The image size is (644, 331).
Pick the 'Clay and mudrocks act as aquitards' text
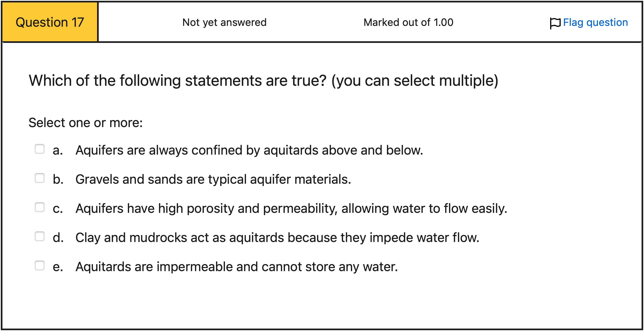click(277, 238)
